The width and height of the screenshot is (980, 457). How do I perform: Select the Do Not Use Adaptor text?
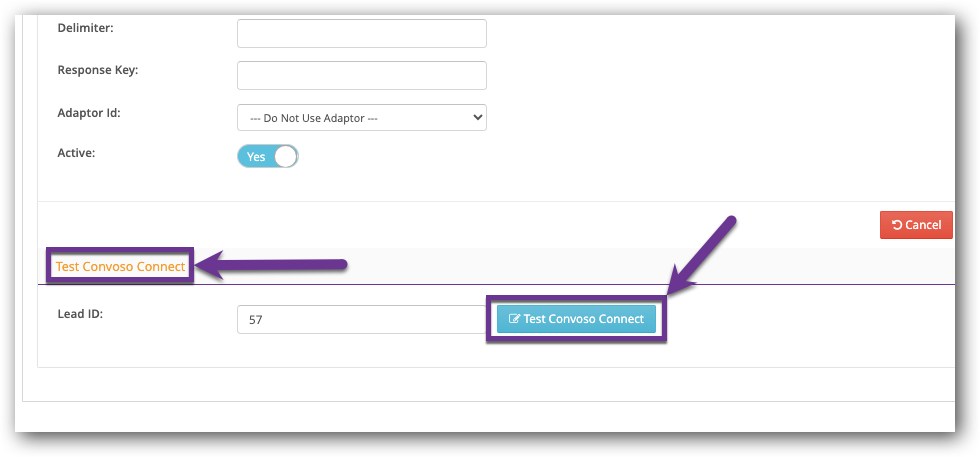click(314, 118)
